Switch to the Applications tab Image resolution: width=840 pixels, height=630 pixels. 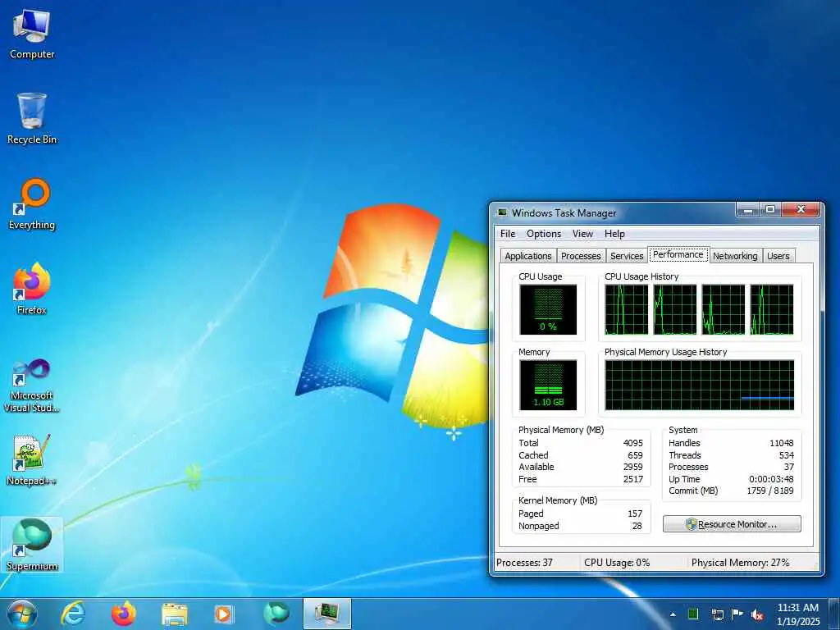click(x=528, y=256)
